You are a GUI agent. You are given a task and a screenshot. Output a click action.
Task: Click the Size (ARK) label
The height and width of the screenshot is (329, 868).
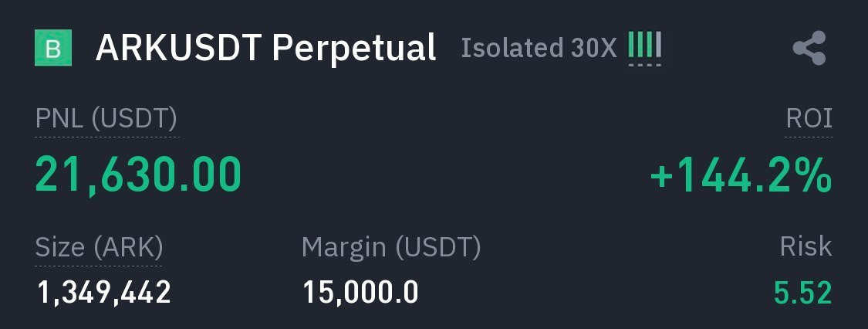coord(99,247)
